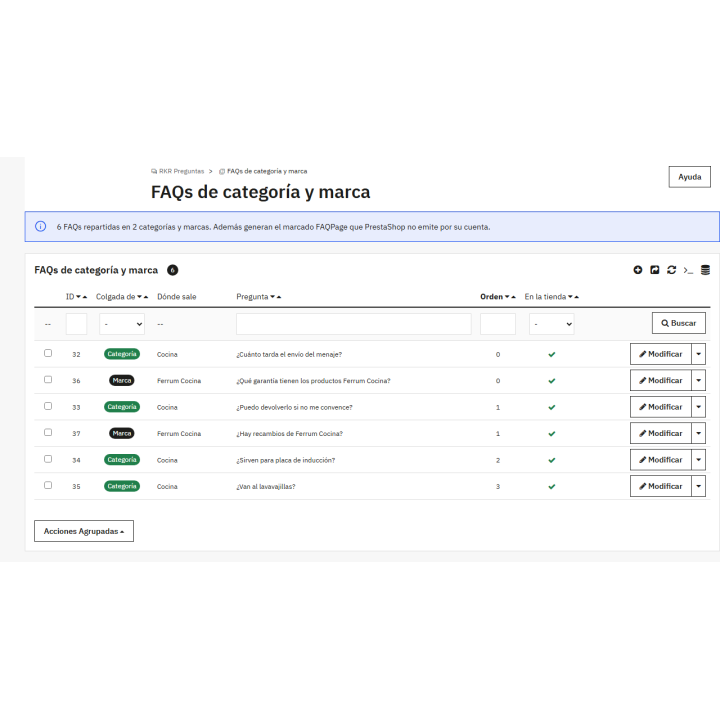This screenshot has height=720, width=720.
Task: Open the database SQL manager icon
Action: (705, 270)
